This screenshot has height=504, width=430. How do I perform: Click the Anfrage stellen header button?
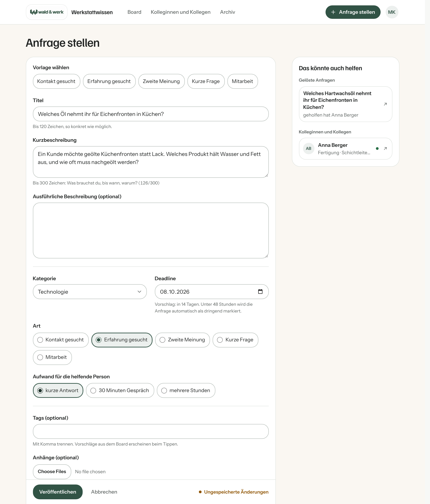click(353, 12)
